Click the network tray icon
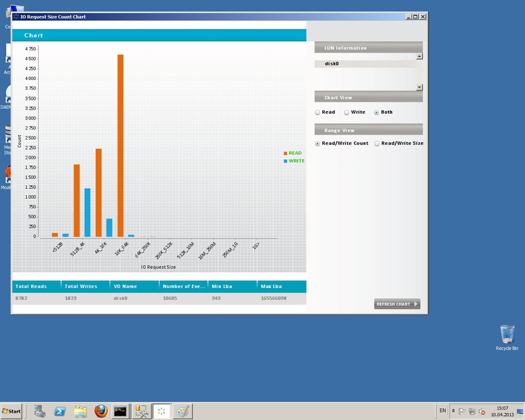 point(472,411)
